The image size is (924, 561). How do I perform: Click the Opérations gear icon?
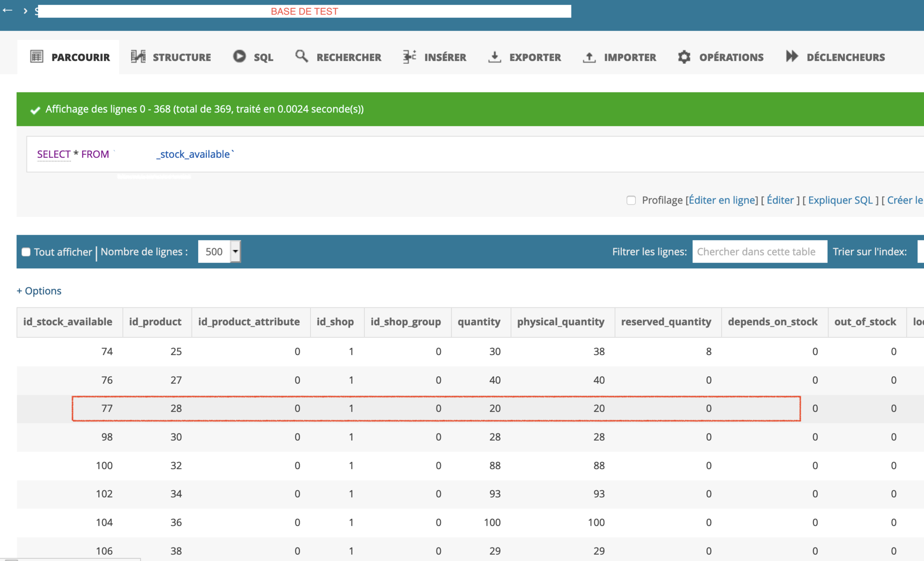coord(684,57)
